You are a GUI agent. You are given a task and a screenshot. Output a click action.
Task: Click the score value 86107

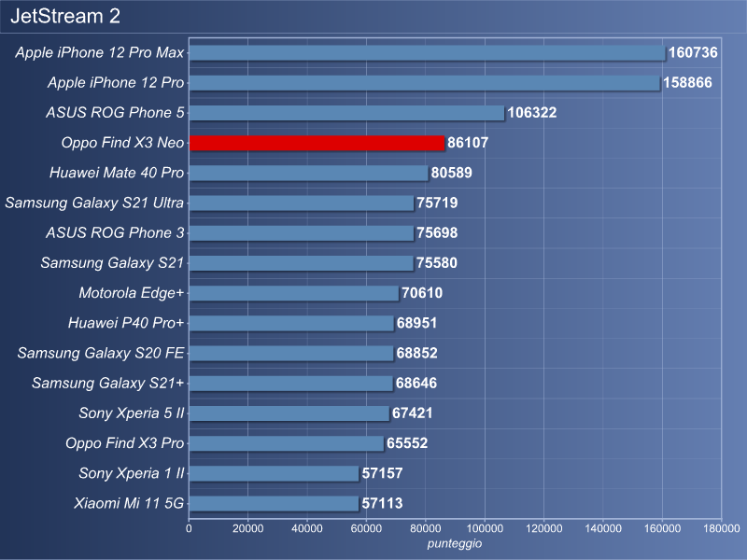coord(468,143)
